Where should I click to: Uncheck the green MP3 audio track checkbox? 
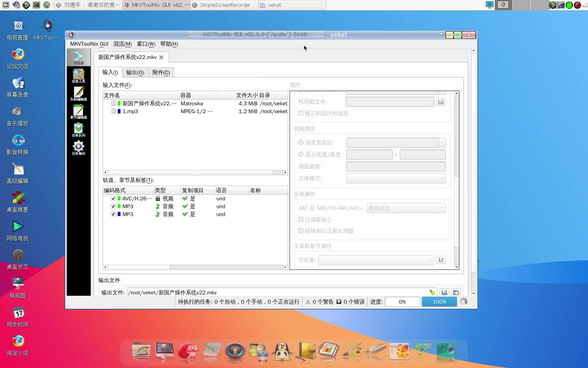coord(113,206)
